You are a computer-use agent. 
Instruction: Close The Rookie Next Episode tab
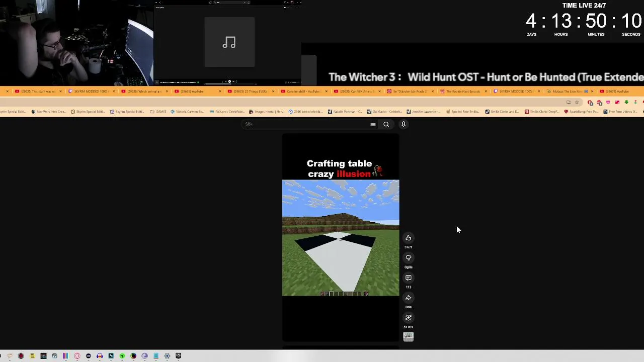(x=486, y=91)
